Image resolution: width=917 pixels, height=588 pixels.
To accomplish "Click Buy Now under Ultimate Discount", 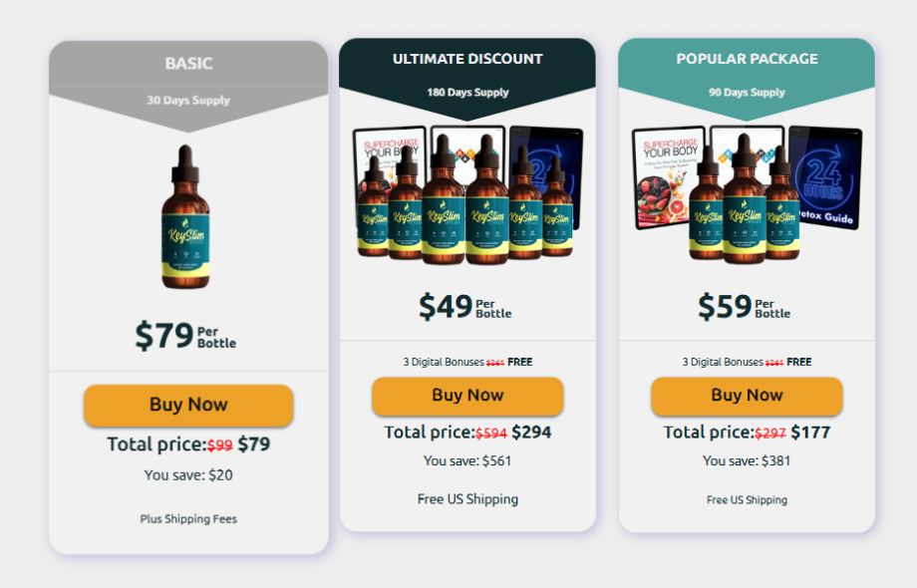I will (x=467, y=396).
